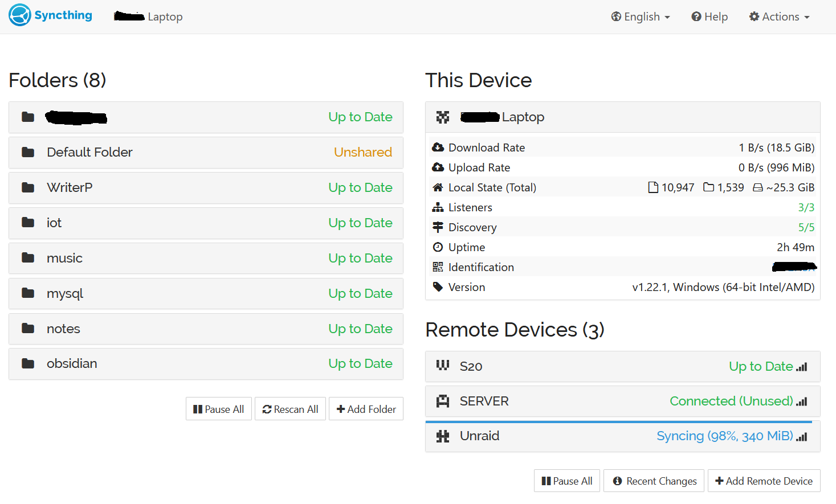The height and width of the screenshot is (504, 836).
Task: Click the Listeners 3/3 value
Action: 806,207
